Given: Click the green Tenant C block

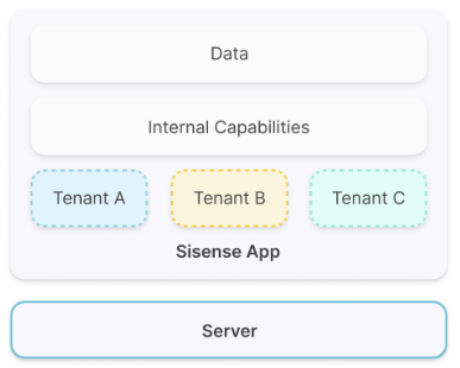Looking at the screenshot, I should click(369, 198).
